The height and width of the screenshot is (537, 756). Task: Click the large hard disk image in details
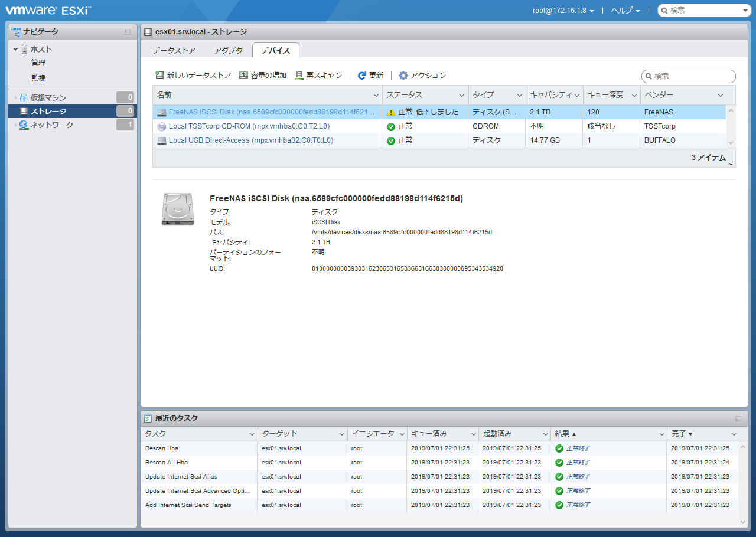[x=178, y=209]
